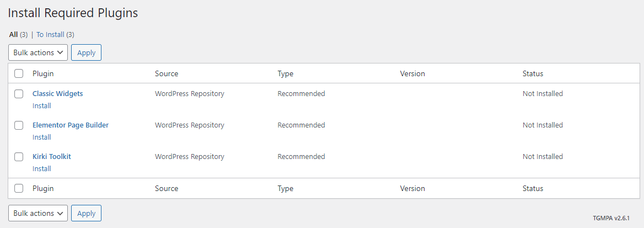
Task: Switch to the To Install filter
Action: [50, 34]
